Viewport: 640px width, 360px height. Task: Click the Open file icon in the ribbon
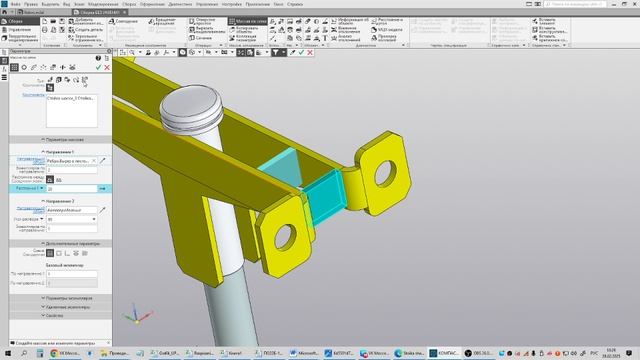[x=53, y=21]
